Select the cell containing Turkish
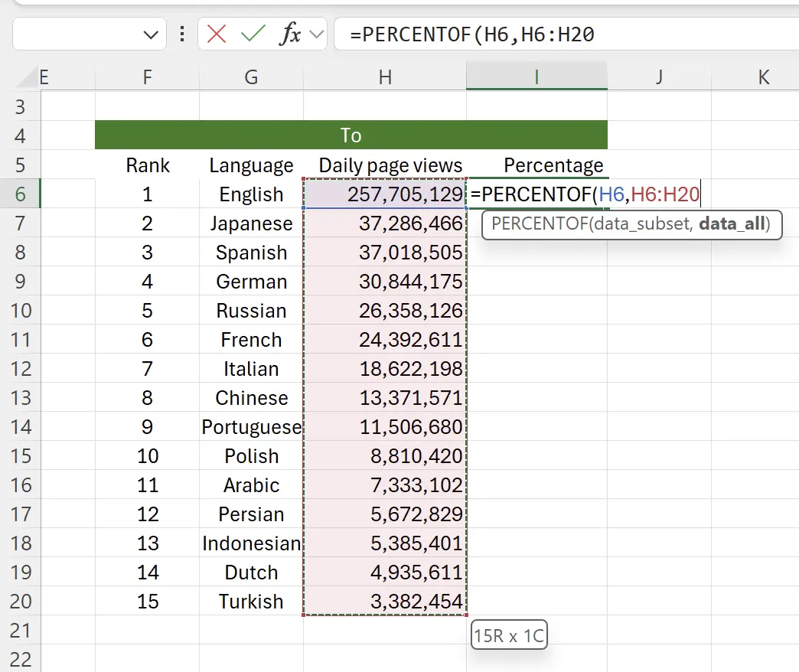This screenshot has height=672, width=799. pos(250,602)
